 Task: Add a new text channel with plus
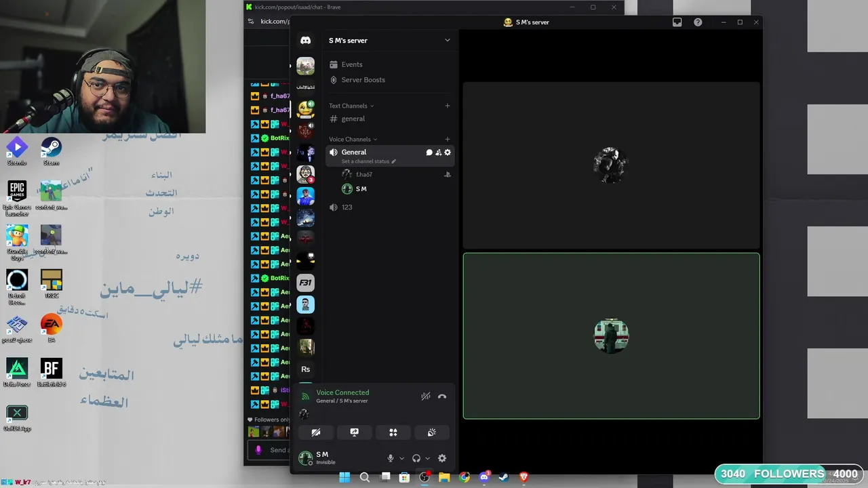coord(447,106)
